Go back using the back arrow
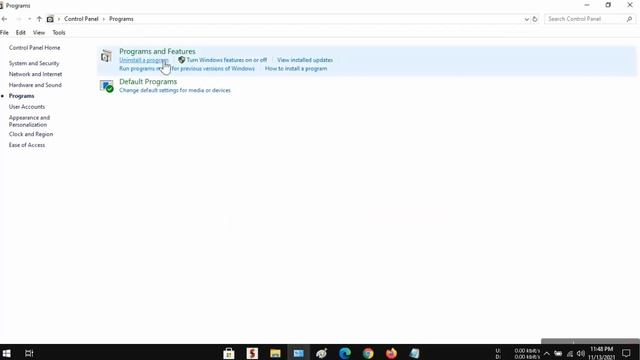 tap(4, 19)
